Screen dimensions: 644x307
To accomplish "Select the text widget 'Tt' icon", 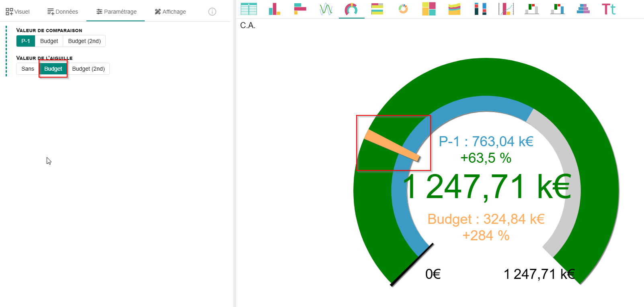I will [x=609, y=9].
